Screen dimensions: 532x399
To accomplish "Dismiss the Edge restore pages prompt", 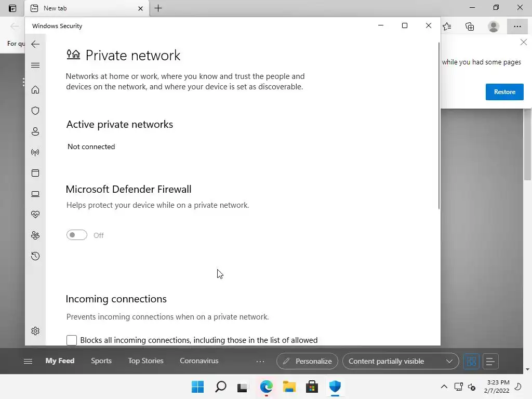I will coord(524,42).
